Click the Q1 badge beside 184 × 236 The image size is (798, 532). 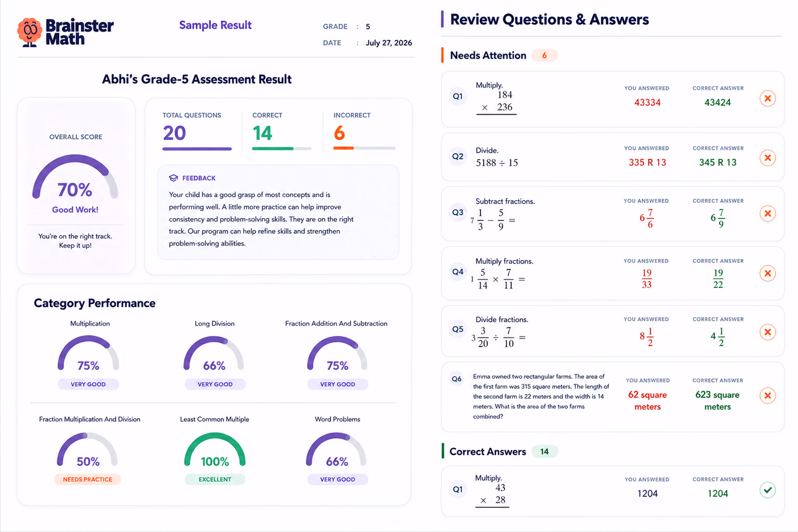pos(458,96)
